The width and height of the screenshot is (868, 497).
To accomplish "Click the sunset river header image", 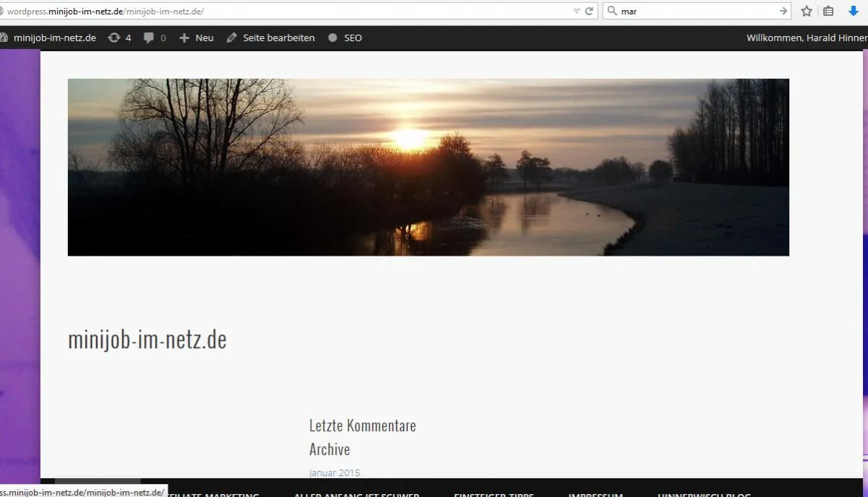I will click(429, 167).
